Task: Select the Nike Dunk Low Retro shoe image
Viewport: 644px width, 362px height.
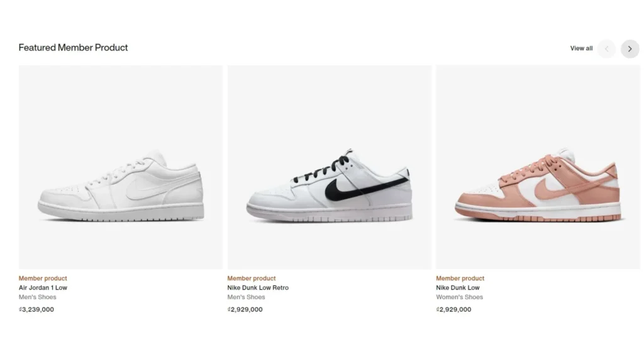Action: (x=330, y=167)
